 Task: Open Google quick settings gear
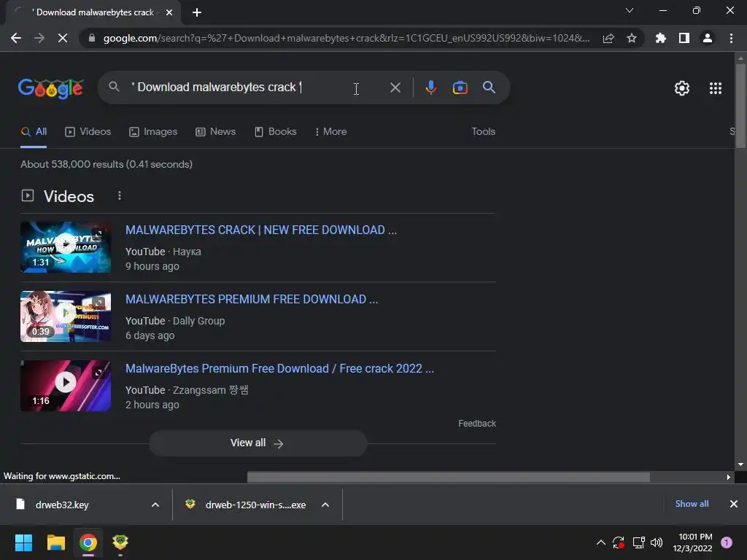pos(682,88)
